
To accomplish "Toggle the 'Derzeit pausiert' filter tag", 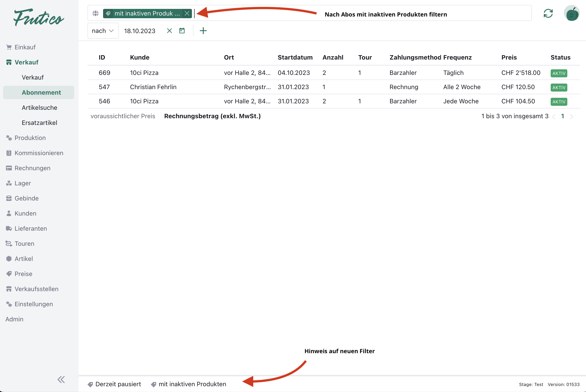I will point(114,384).
